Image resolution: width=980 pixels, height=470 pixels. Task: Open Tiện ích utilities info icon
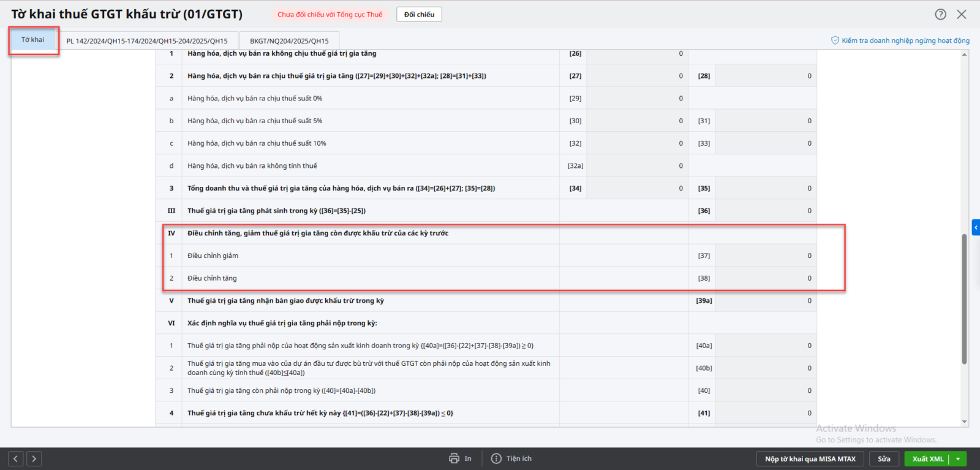click(496, 458)
